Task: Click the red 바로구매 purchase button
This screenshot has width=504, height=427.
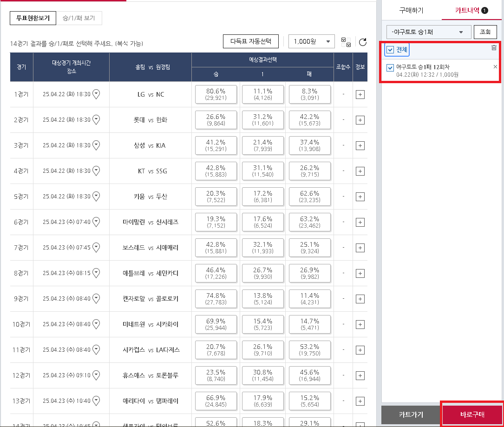Action: point(472,414)
